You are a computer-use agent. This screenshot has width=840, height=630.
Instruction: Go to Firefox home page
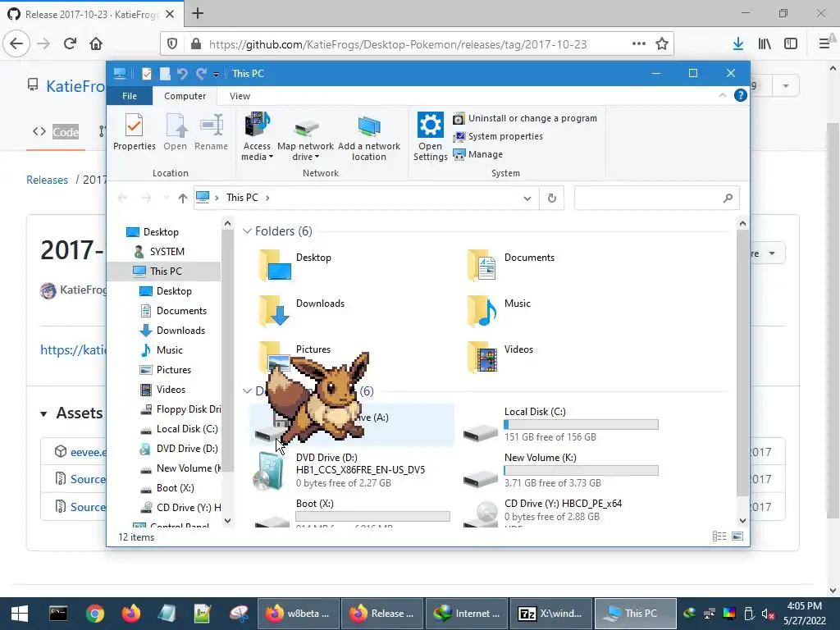click(96, 43)
